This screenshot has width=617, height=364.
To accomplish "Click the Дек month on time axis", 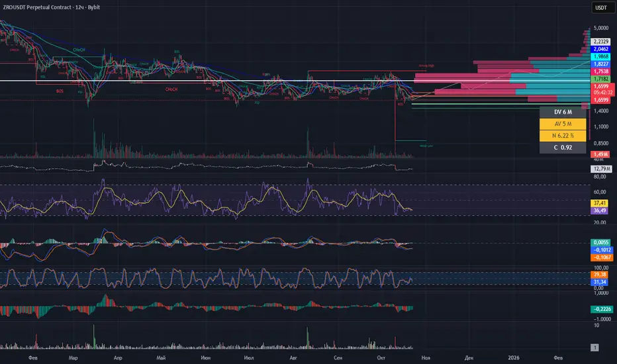I will click(469, 357).
